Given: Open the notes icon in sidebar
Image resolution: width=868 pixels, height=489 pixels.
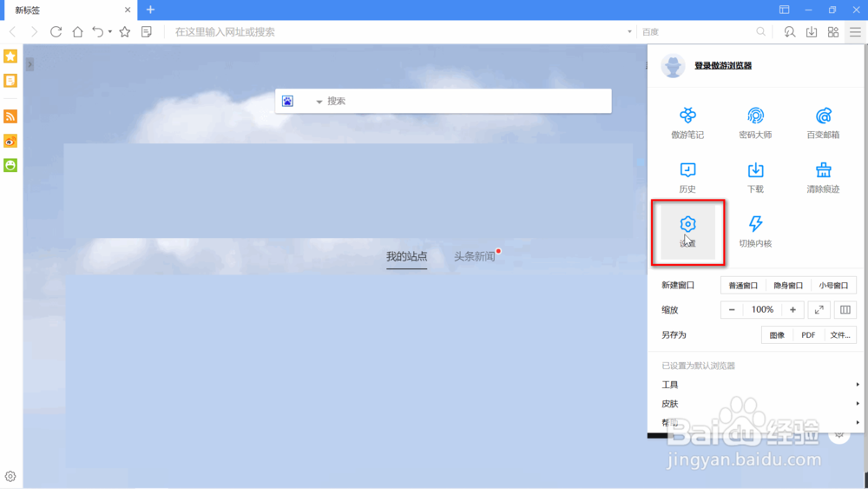Looking at the screenshot, I should point(10,81).
